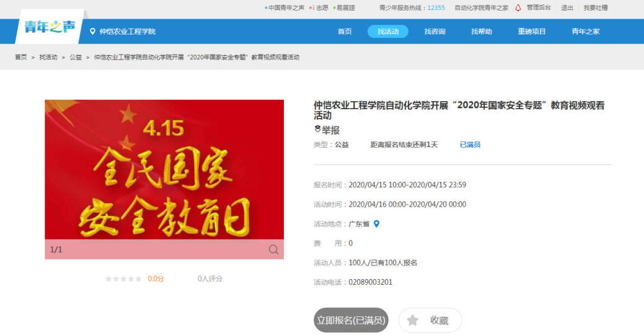Open the 管理后台 link
644x335 pixels.
[x=538, y=8]
